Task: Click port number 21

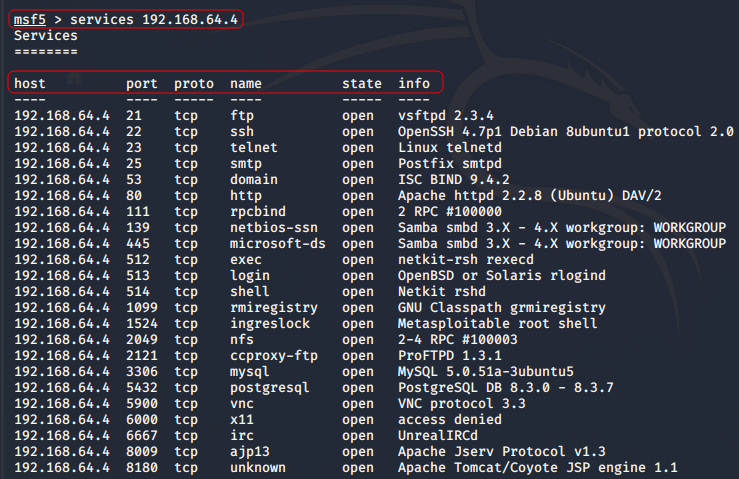Action: pos(134,116)
